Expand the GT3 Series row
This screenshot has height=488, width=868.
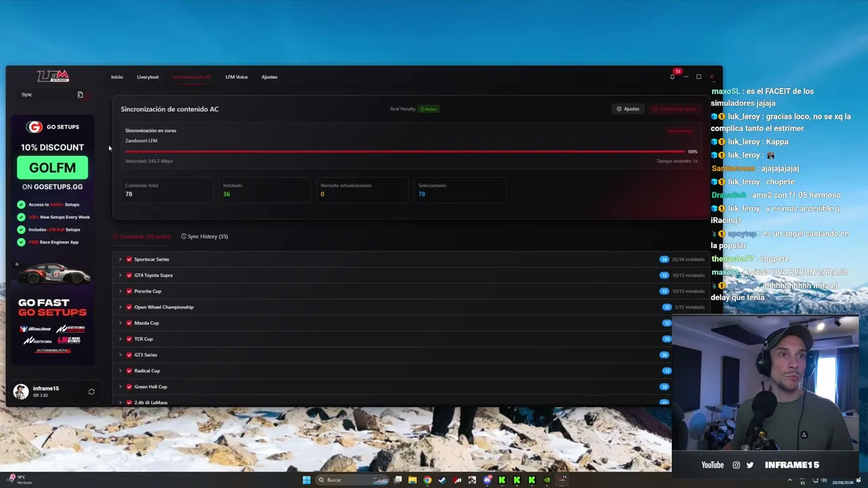(120, 355)
